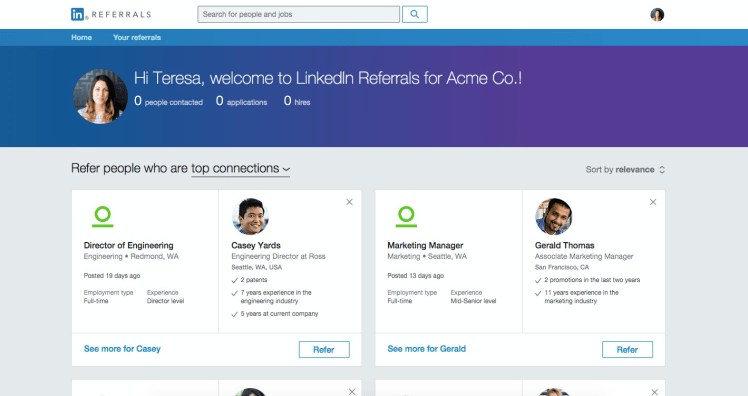Click Teresa's large profile photo
Screen dimensions: 748x396
[x=100, y=96]
